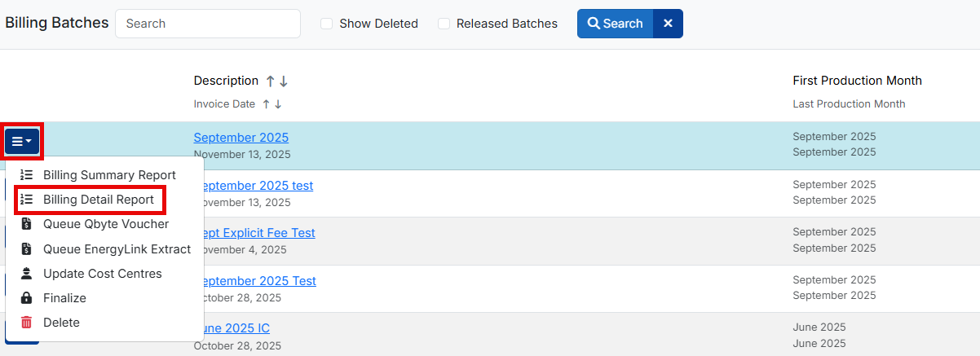Choose Update Cost Centres from the menu
This screenshot has width=980, height=356.
(102, 274)
